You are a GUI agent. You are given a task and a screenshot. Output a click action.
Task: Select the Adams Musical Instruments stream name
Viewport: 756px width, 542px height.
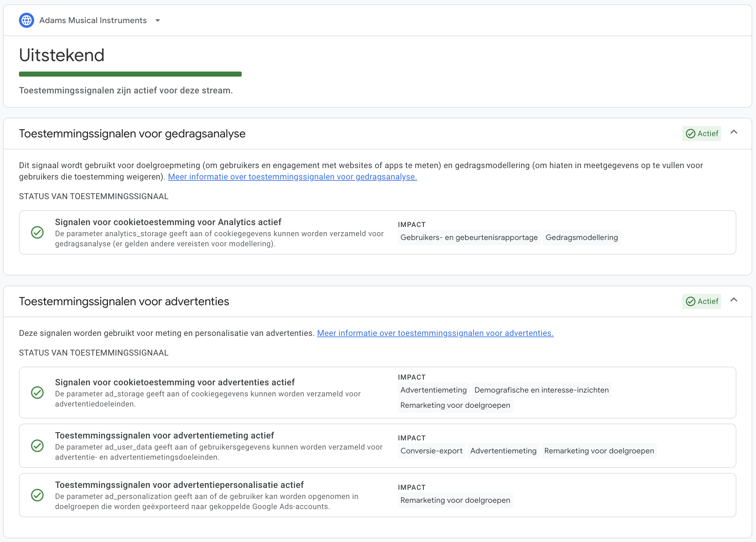click(x=93, y=20)
